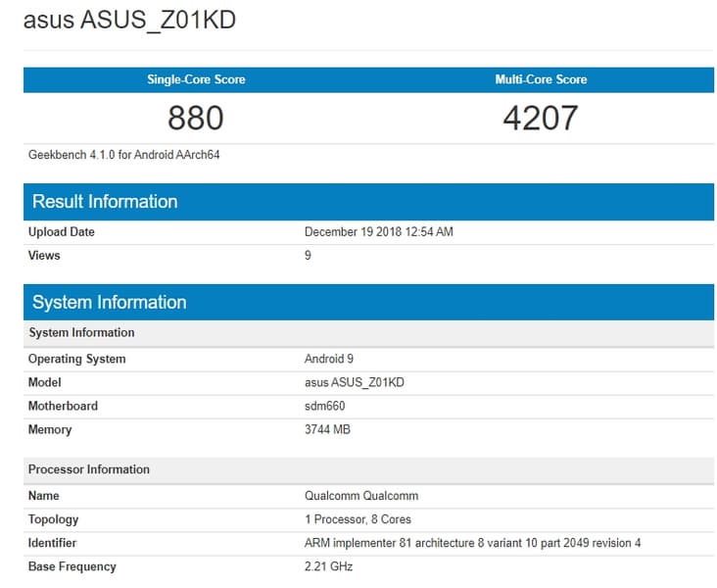The image size is (717, 588).
Task: Click the asus ASUS_Z01KD page title
Action: (129, 20)
